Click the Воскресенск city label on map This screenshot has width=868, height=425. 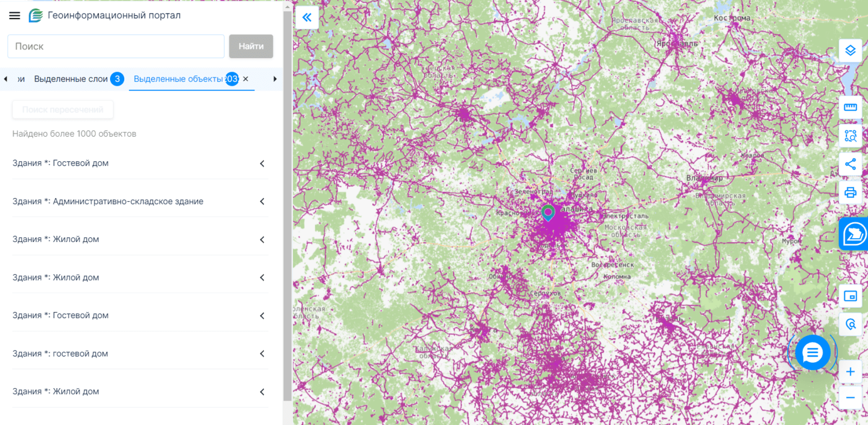pyautogui.click(x=612, y=265)
